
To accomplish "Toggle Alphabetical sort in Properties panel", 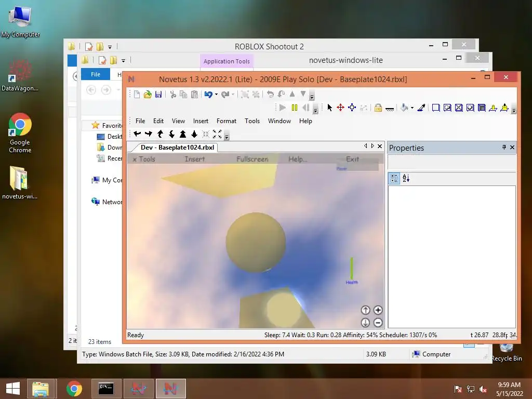I will pyautogui.click(x=406, y=178).
